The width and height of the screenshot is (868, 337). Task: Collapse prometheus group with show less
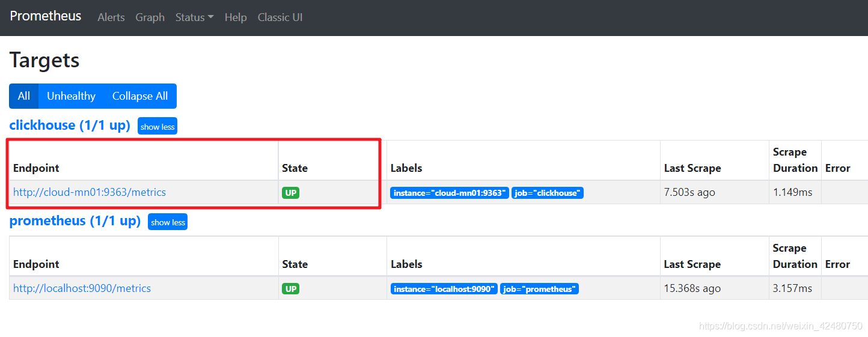[168, 222]
